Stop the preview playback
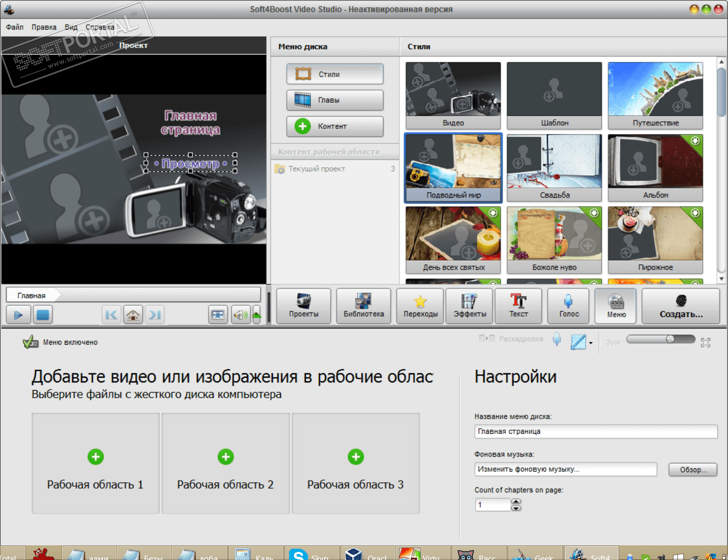 [43, 315]
